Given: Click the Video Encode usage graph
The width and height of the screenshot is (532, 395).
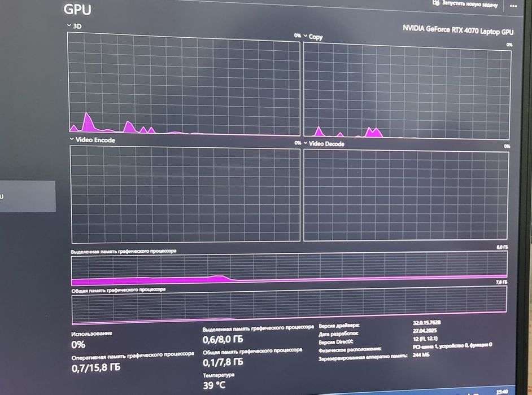Looking at the screenshot, I should tap(185, 194).
